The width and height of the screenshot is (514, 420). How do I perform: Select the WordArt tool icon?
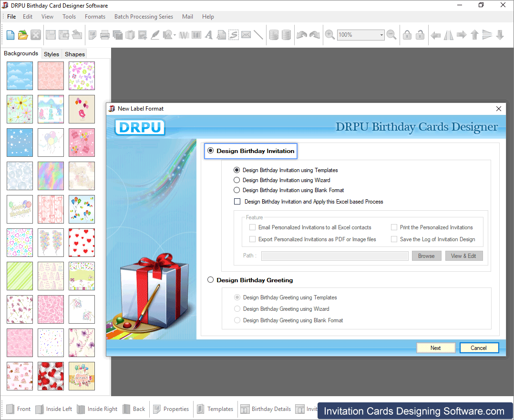pos(184,35)
